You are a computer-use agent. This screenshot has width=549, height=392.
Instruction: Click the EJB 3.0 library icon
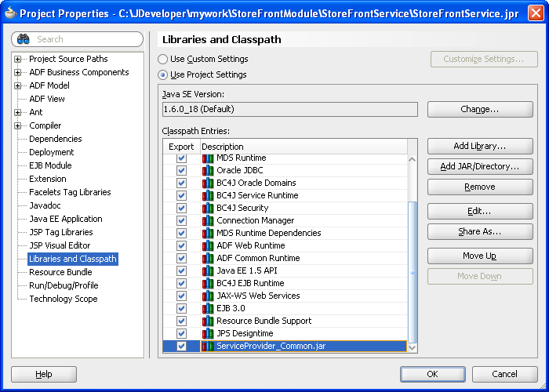[x=208, y=308]
